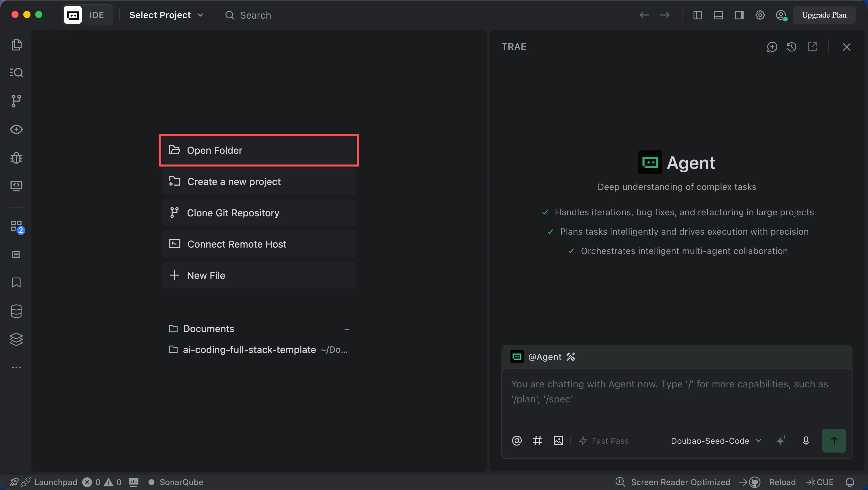Pop out the TRAE chat panel

tap(812, 47)
